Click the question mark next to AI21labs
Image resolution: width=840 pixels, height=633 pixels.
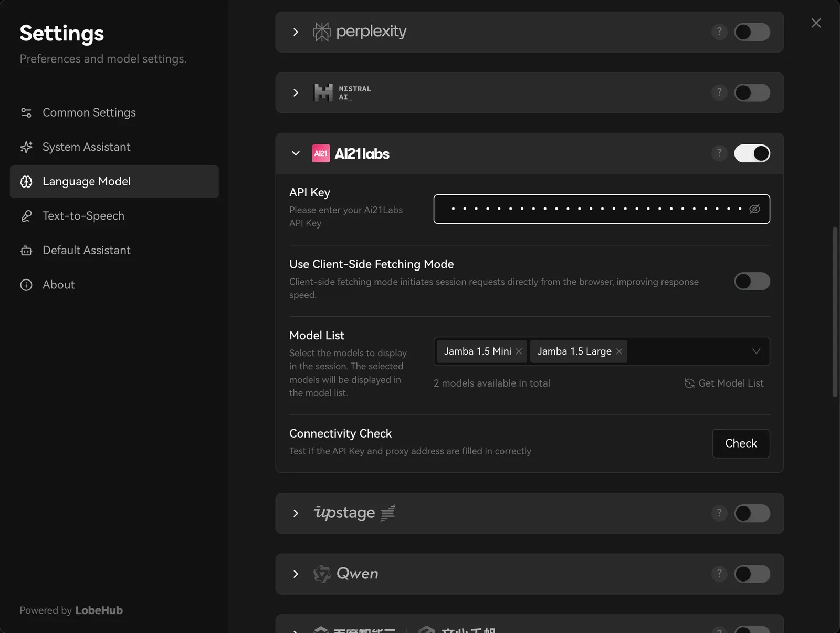[x=719, y=153]
